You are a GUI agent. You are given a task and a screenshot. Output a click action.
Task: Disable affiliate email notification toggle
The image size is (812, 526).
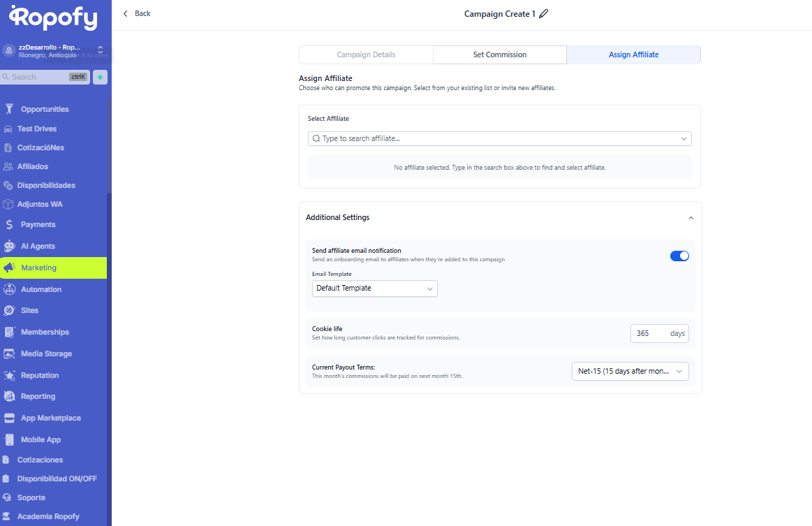tap(679, 256)
